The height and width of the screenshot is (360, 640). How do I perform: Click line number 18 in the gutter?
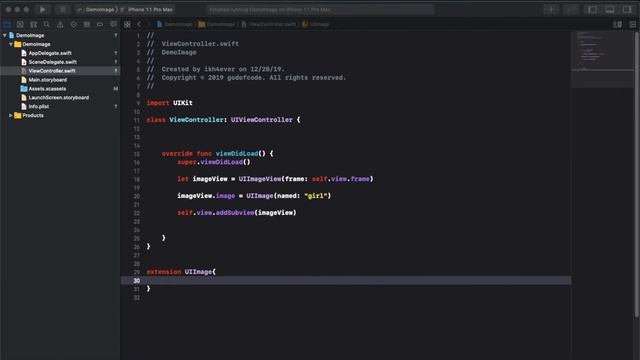point(137,179)
